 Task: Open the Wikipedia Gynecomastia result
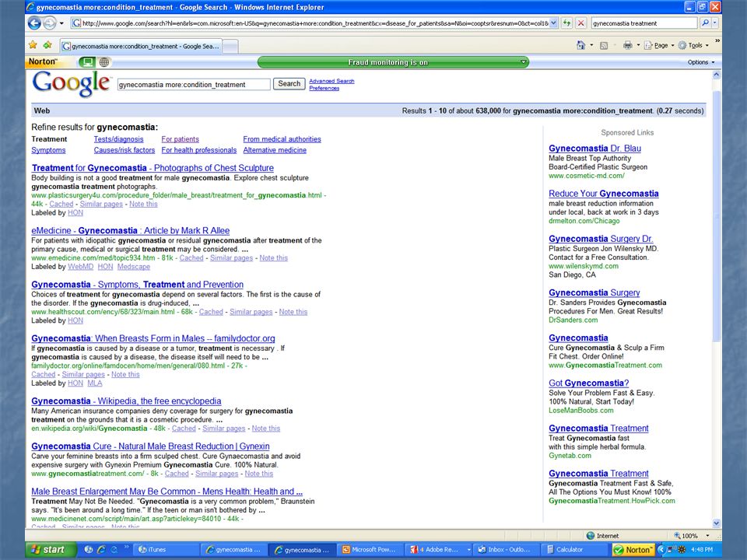(x=126, y=401)
